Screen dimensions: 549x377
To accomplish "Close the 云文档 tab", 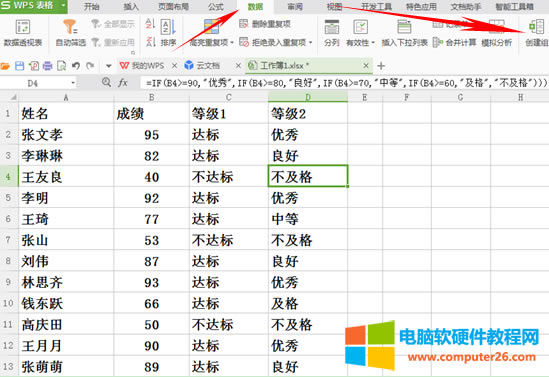I will [238, 65].
